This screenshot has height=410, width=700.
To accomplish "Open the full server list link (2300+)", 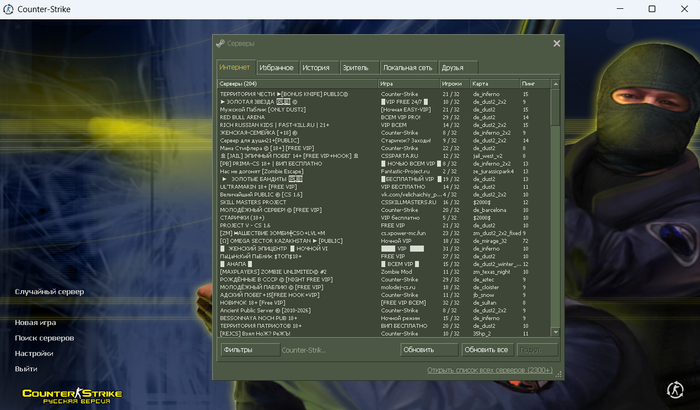I will click(x=489, y=370).
